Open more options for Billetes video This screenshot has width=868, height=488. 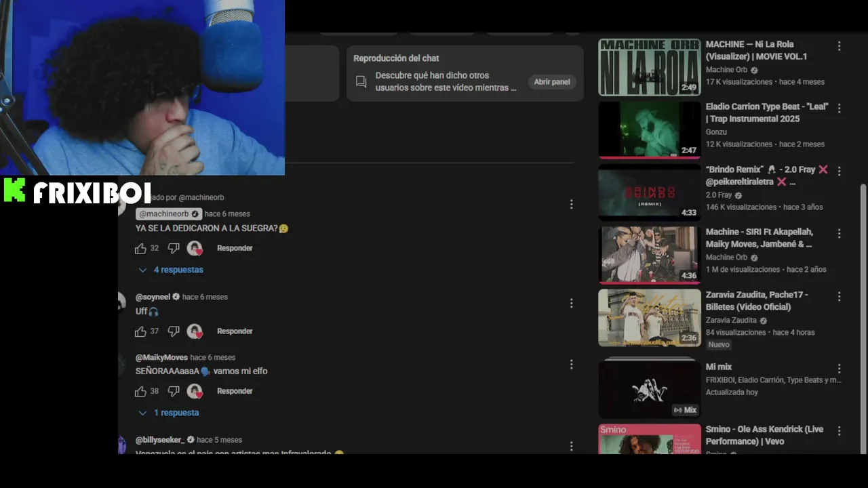839,296
